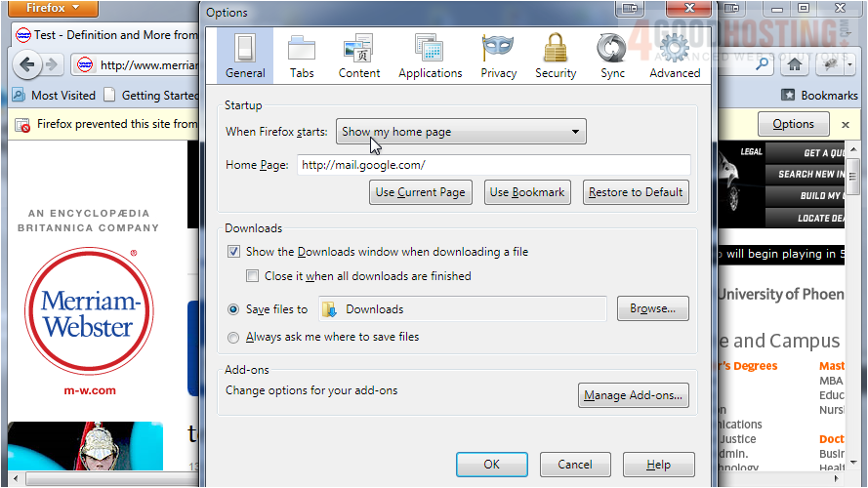The image size is (868, 488).
Task: Select 'Always ask me where to save files'
Action: tap(233, 337)
